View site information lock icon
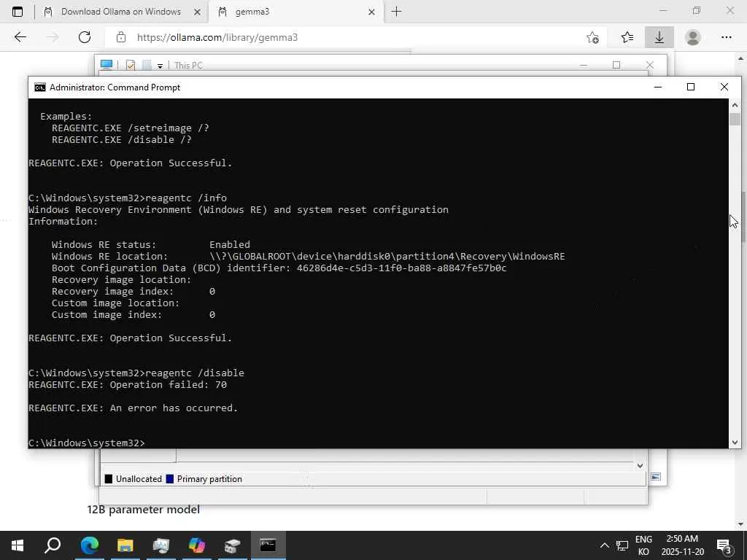 tap(121, 37)
